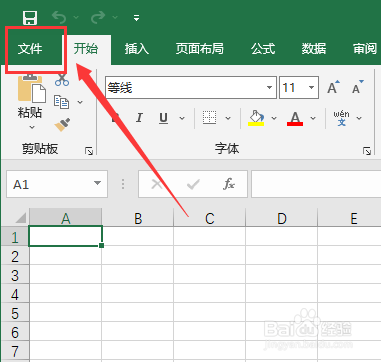This screenshot has width=381, height=362.
Task: Click the Cut scissors icon
Action: click(x=62, y=80)
